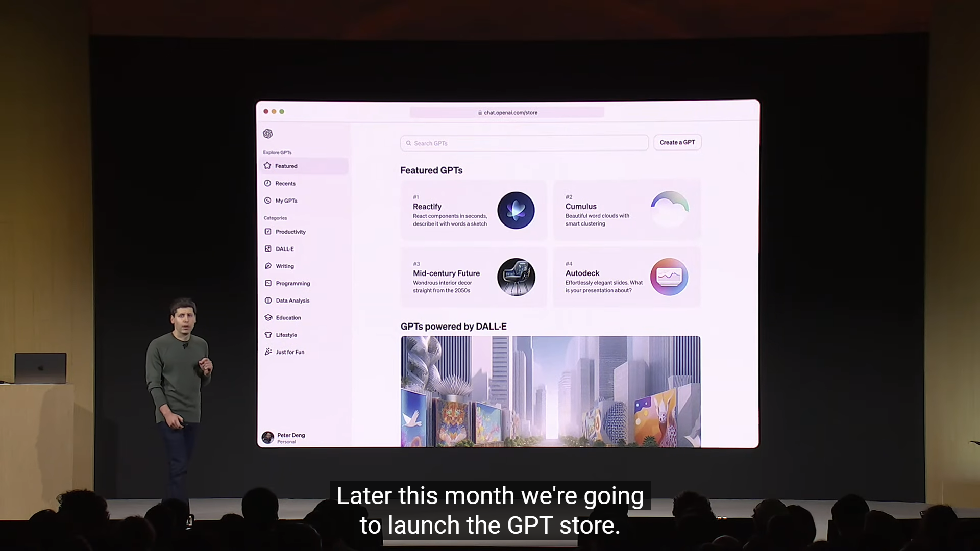Choose Productivity category label
980x551 pixels.
pos(290,232)
